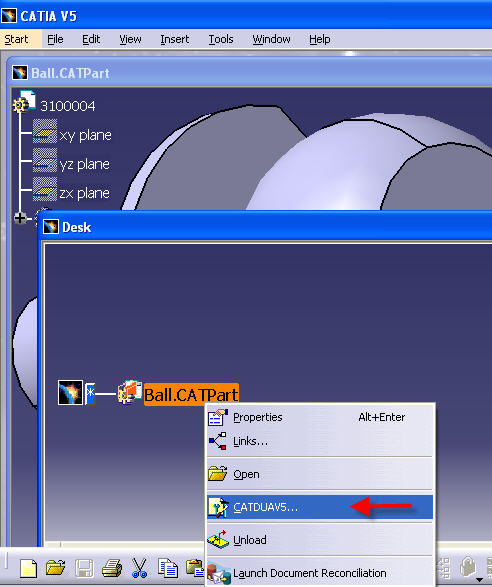Click the Open folder toolbar icon
Viewport: 492px width, 587px height.
(55, 568)
